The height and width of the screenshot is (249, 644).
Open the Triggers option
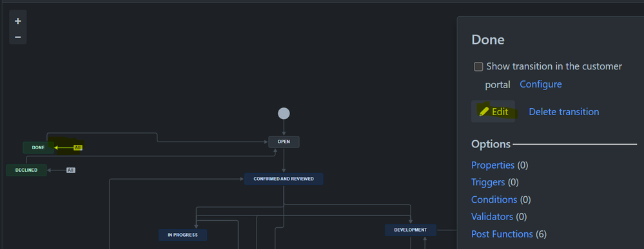click(x=488, y=182)
